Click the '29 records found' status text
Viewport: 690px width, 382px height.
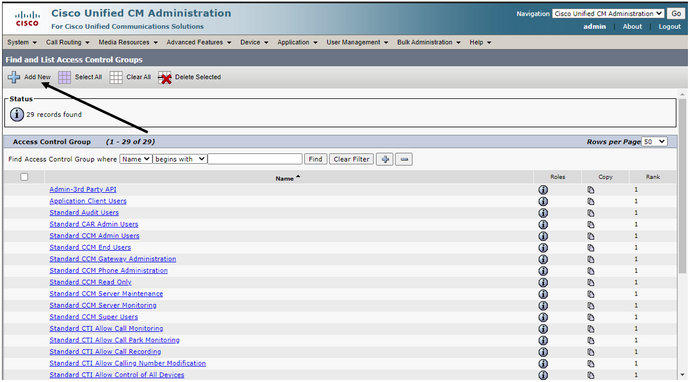click(54, 114)
